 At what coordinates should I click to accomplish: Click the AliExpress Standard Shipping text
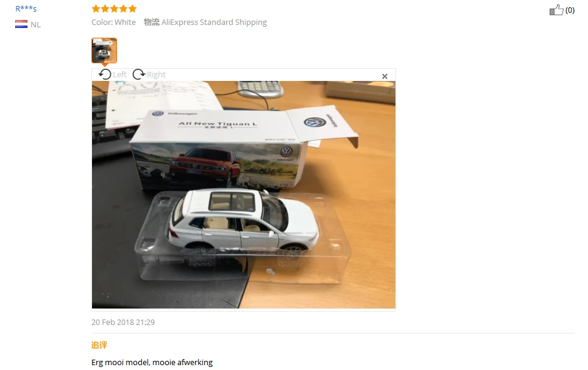[214, 22]
